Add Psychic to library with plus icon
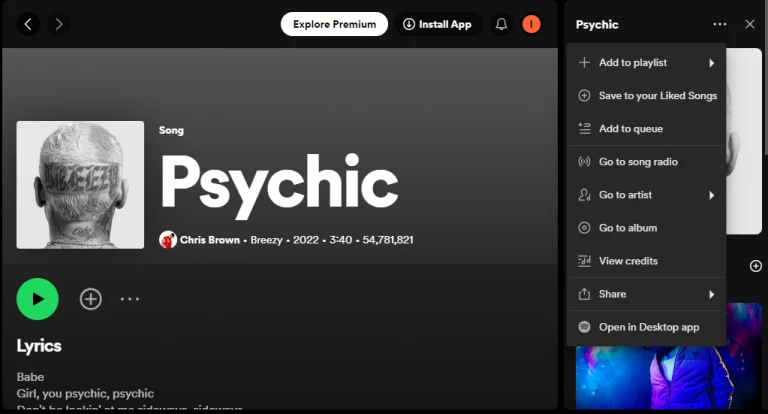Image resolution: width=768 pixels, height=414 pixels. tap(91, 298)
